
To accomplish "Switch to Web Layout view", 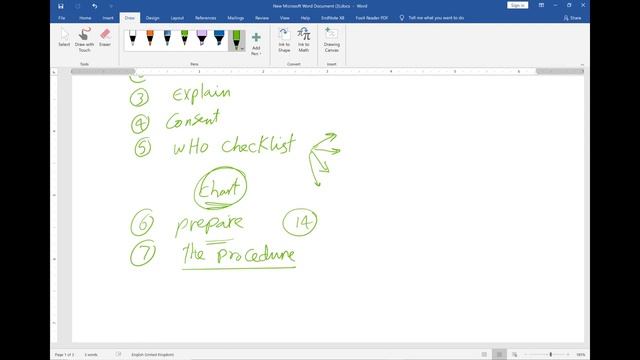I will click(x=514, y=354).
